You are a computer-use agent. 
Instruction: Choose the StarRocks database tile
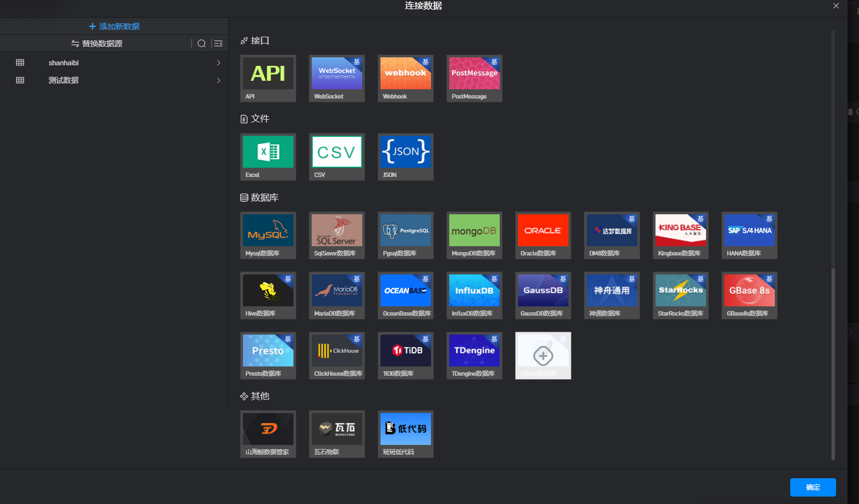[681, 296]
